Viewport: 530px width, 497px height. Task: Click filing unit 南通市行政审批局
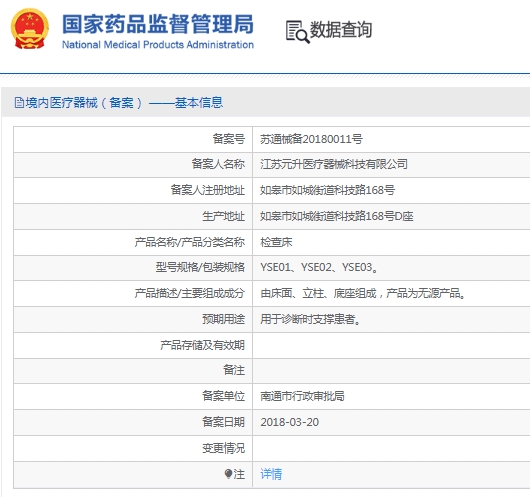302,396
